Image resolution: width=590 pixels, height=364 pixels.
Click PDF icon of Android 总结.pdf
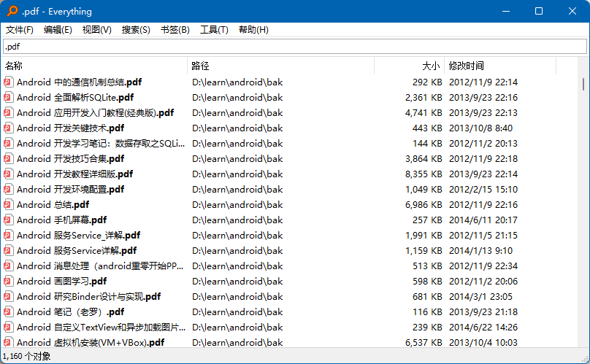8,204
